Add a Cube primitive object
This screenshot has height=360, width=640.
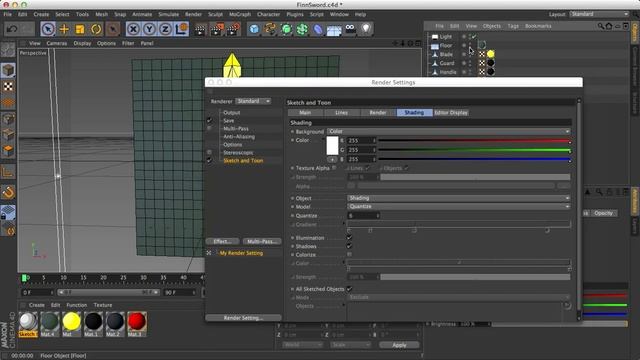point(254,29)
